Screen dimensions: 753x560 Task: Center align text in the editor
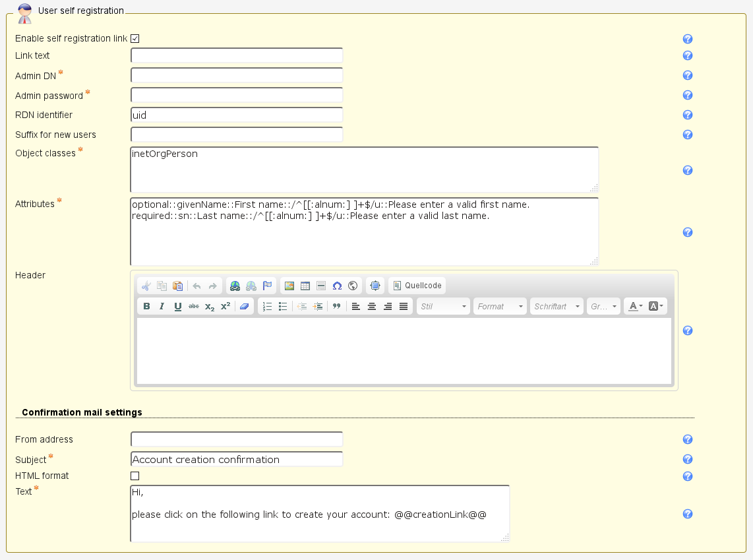tap(372, 306)
